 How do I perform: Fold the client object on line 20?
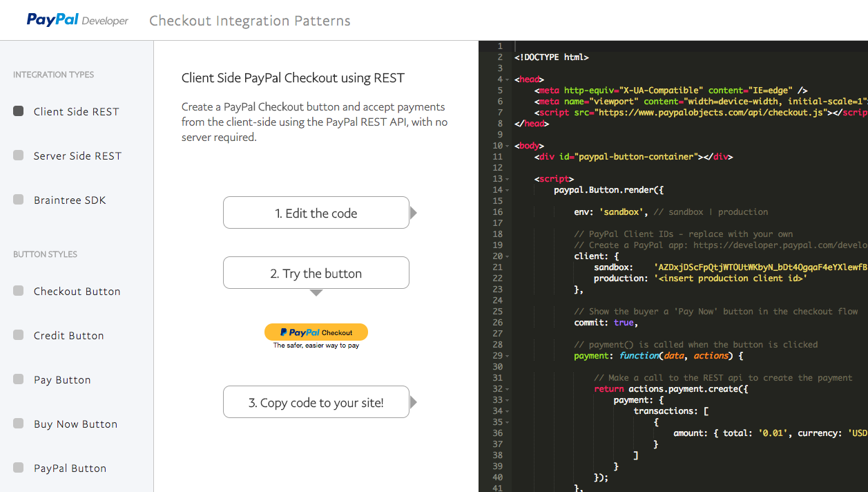tap(507, 256)
